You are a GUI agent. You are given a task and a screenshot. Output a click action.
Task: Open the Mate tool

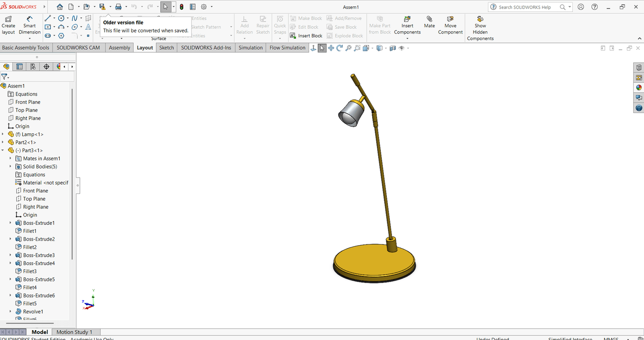coord(429,22)
